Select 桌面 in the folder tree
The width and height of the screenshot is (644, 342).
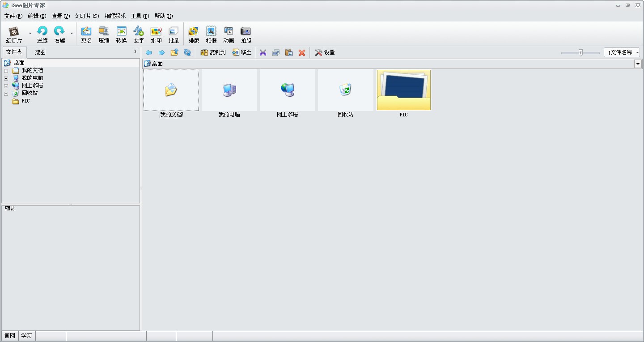19,63
